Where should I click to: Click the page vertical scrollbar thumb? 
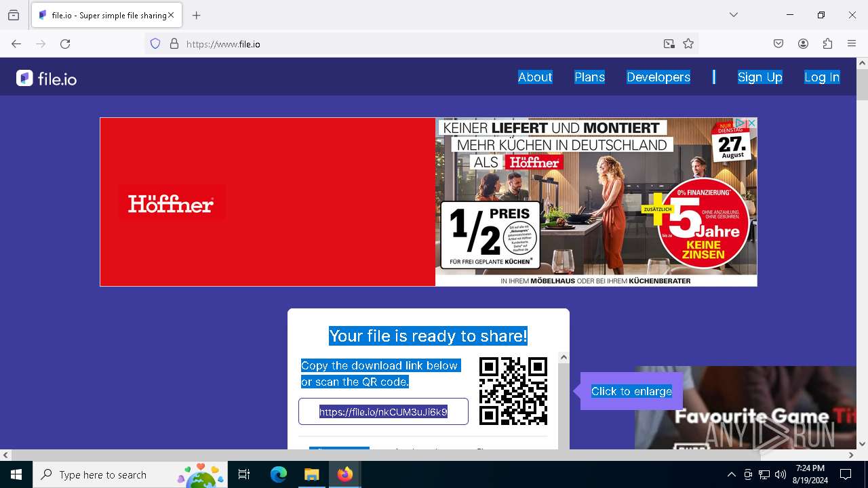coord(862,85)
